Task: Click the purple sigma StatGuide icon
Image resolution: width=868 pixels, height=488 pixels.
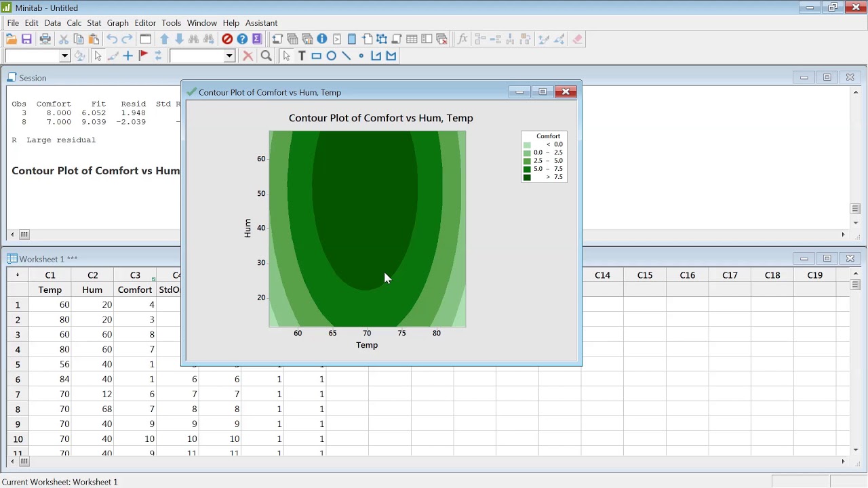Action: [x=257, y=39]
